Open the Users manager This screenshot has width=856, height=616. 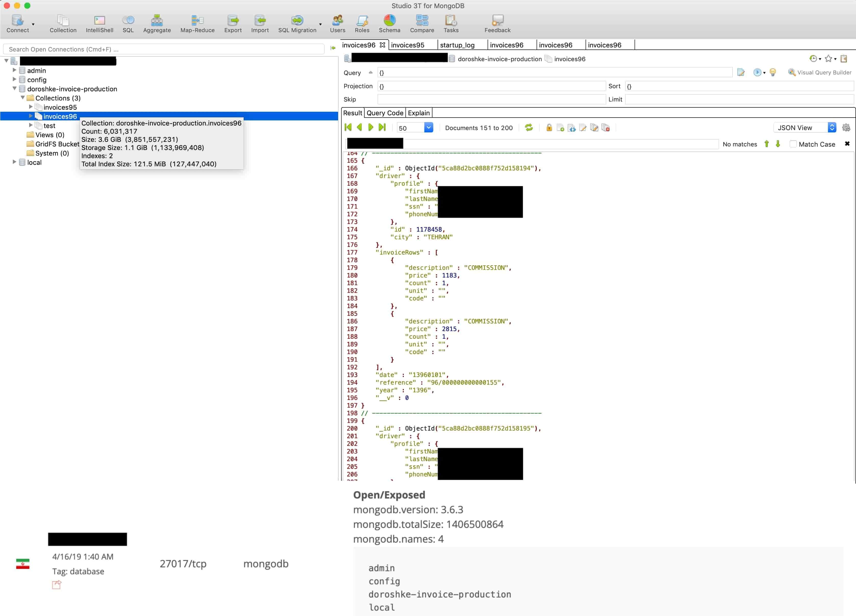pyautogui.click(x=337, y=23)
